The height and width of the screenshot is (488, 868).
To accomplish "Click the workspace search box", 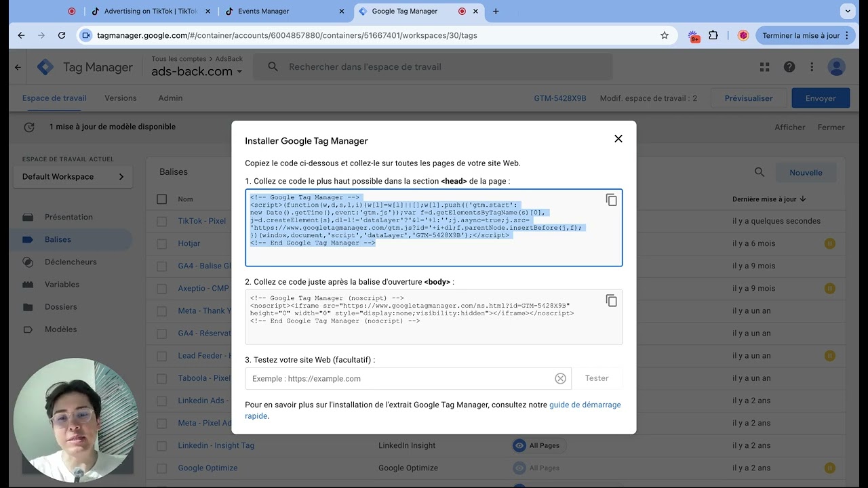I will pyautogui.click(x=433, y=67).
